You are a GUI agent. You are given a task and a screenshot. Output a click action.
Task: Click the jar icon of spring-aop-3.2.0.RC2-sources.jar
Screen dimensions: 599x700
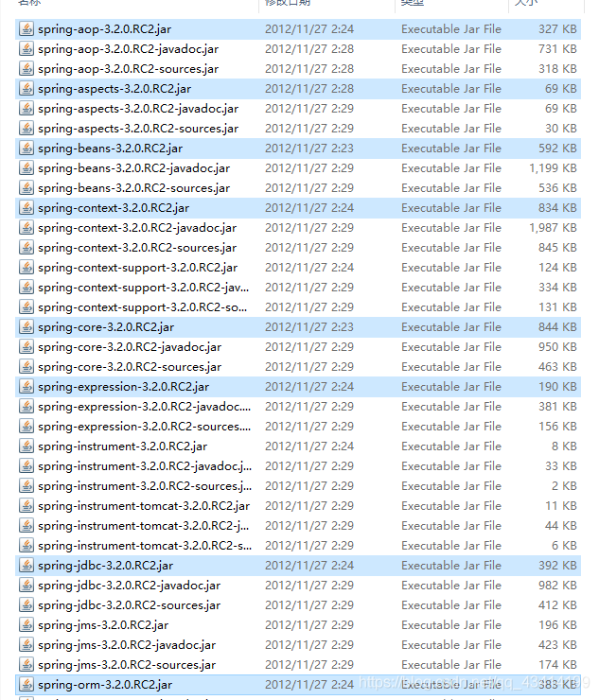pos(26,69)
